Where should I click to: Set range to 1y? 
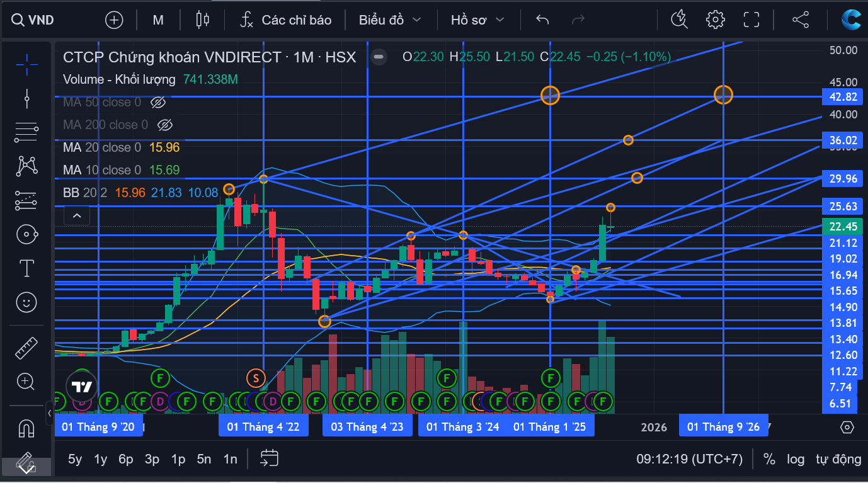pyautogui.click(x=101, y=459)
